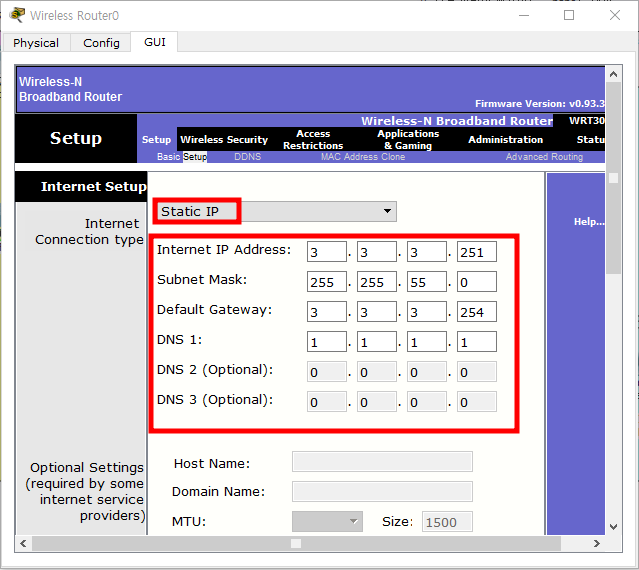Edit DNS 1 last octet field
The image size is (639, 570).
(x=477, y=342)
